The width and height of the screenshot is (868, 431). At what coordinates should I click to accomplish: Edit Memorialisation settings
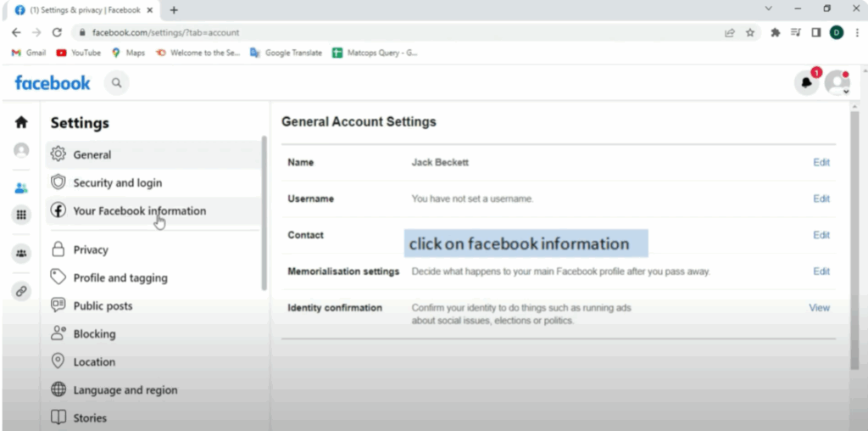point(821,271)
